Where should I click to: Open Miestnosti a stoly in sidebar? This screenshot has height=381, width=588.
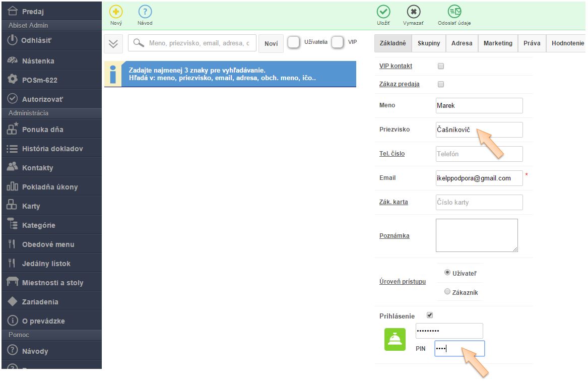coord(51,283)
